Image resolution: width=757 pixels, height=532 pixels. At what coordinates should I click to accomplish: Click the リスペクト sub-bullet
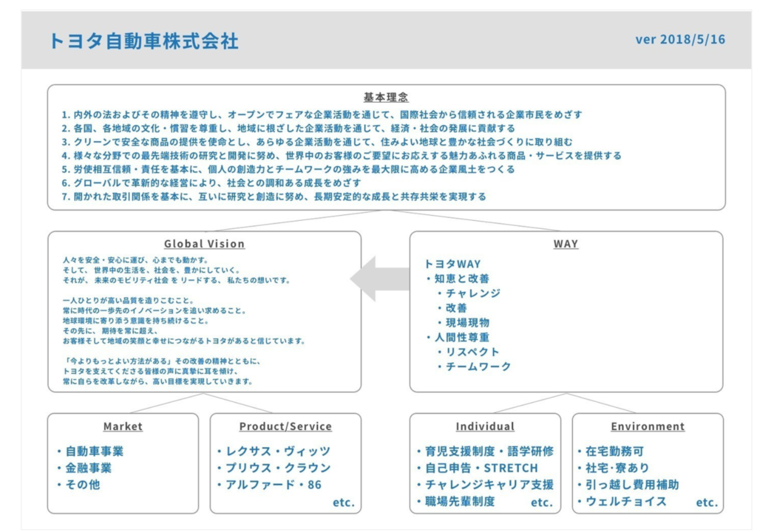point(468,352)
